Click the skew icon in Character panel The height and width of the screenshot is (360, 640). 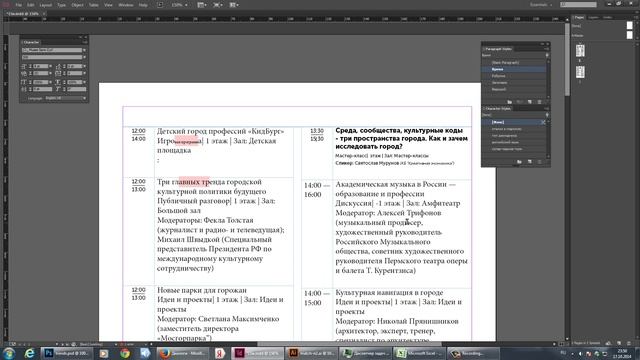click(58, 89)
